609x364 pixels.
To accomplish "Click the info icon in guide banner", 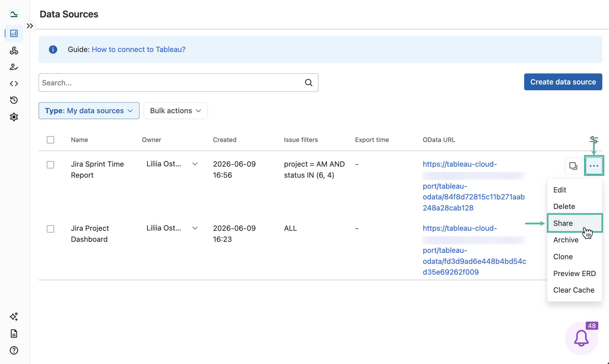I will click(53, 49).
